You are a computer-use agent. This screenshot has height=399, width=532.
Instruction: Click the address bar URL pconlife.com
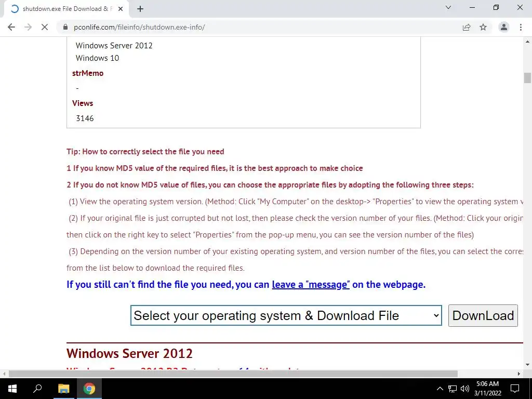(139, 27)
